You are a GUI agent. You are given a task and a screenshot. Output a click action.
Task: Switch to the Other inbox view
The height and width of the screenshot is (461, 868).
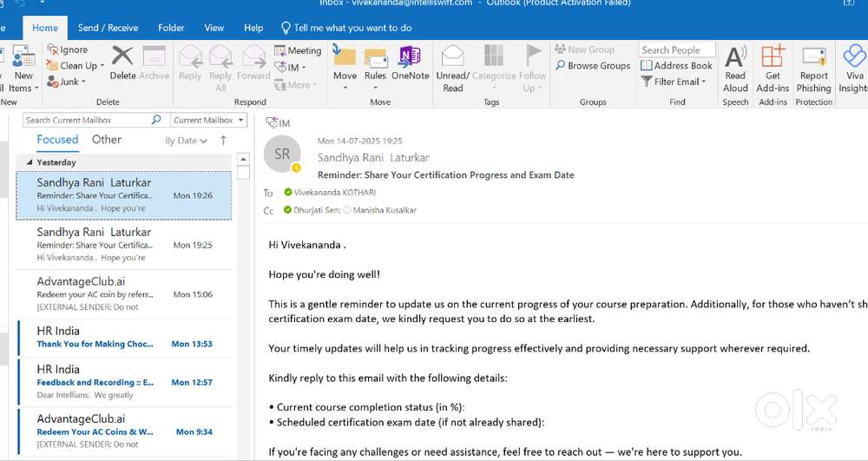coord(107,140)
